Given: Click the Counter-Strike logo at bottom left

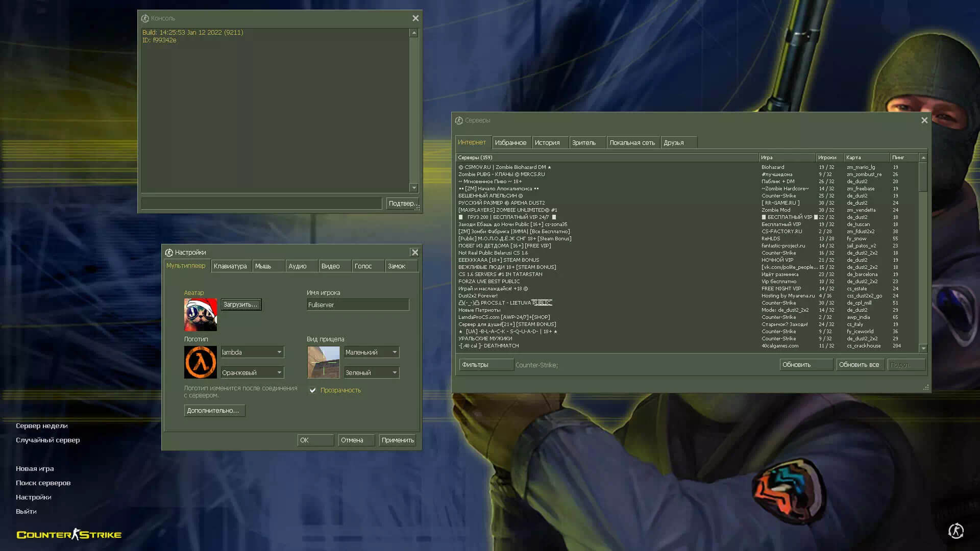Looking at the screenshot, I should pyautogui.click(x=69, y=534).
